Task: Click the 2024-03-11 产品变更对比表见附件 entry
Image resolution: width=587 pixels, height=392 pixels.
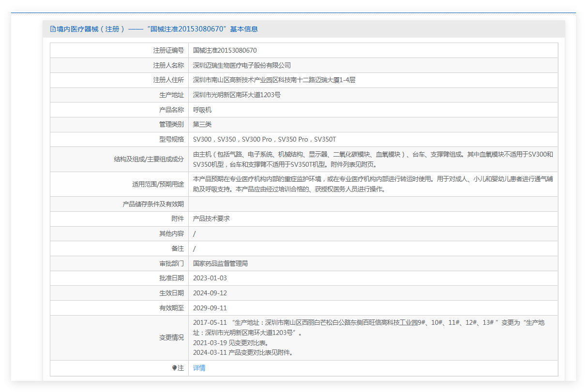Action: click(242, 352)
